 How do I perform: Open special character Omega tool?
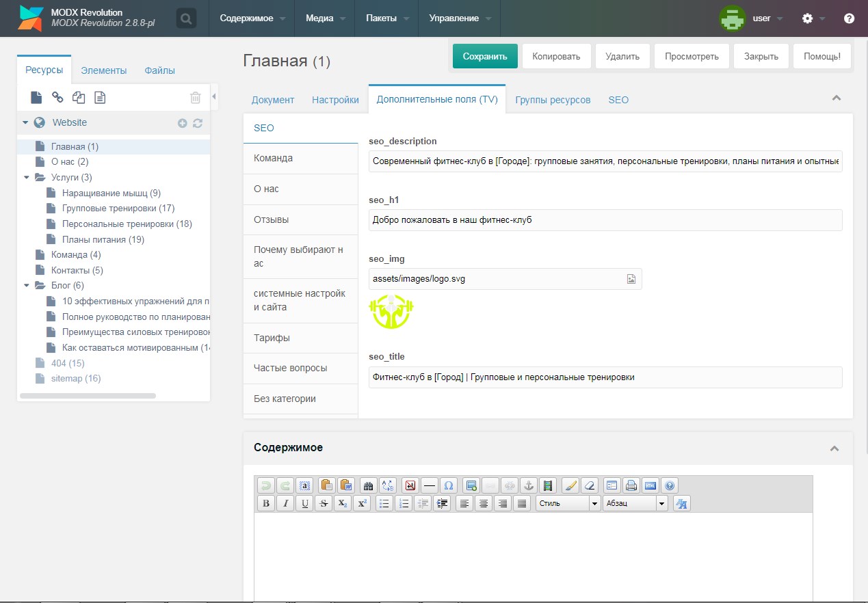click(449, 485)
